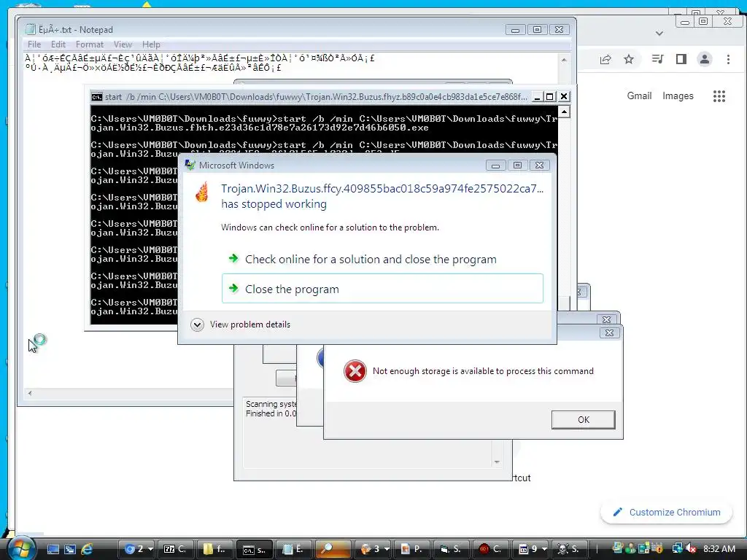Bookmark page with the star icon

tap(629, 60)
